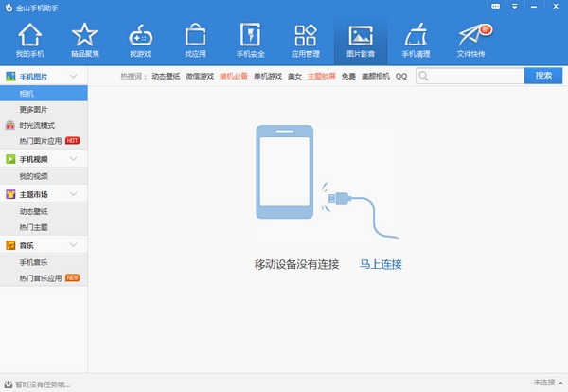Click the 搜索 button
The width and height of the screenshot is (568, 392).
[x=543, y=76]
